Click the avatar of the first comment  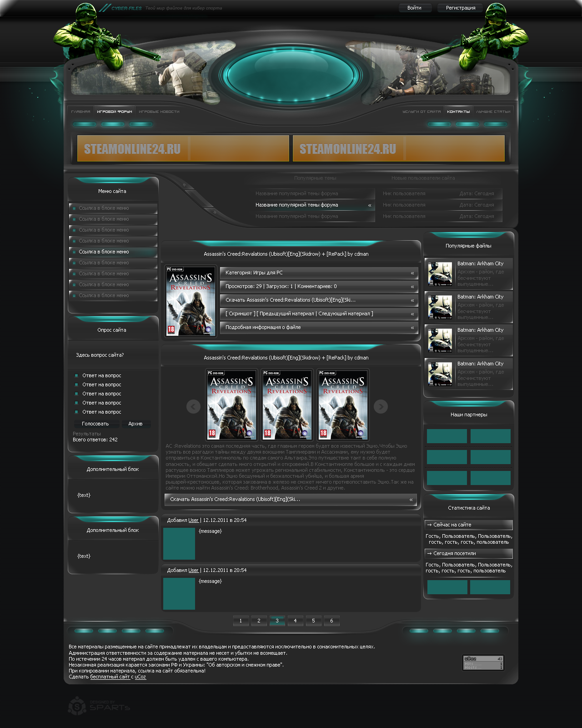pyautogui.click(x=179, y=544)
